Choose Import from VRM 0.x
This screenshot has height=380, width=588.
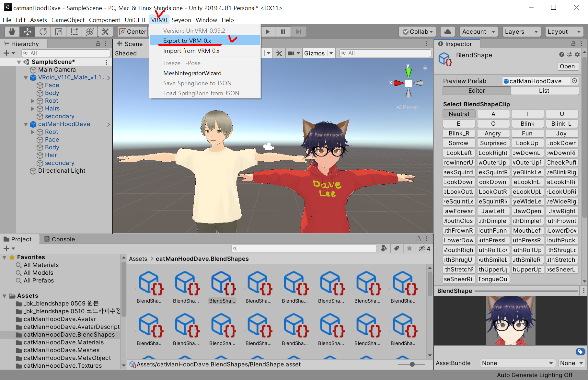(x=205, y=51)
